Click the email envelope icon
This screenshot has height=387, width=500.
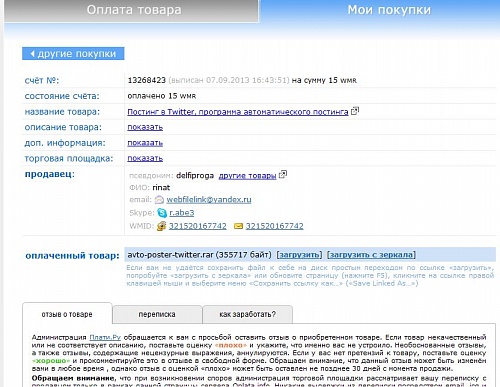[159, 200]
